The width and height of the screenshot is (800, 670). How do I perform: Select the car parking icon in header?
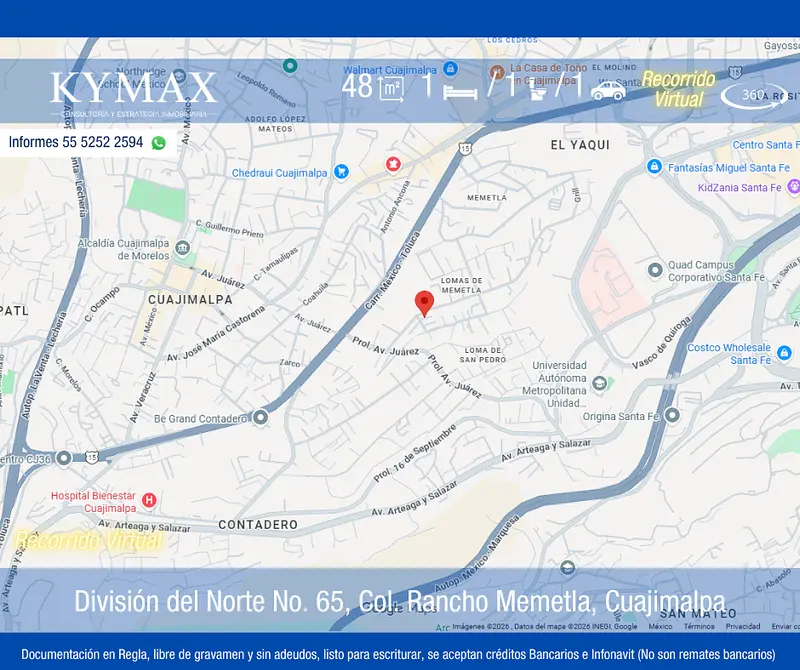(x=608, y=91)
